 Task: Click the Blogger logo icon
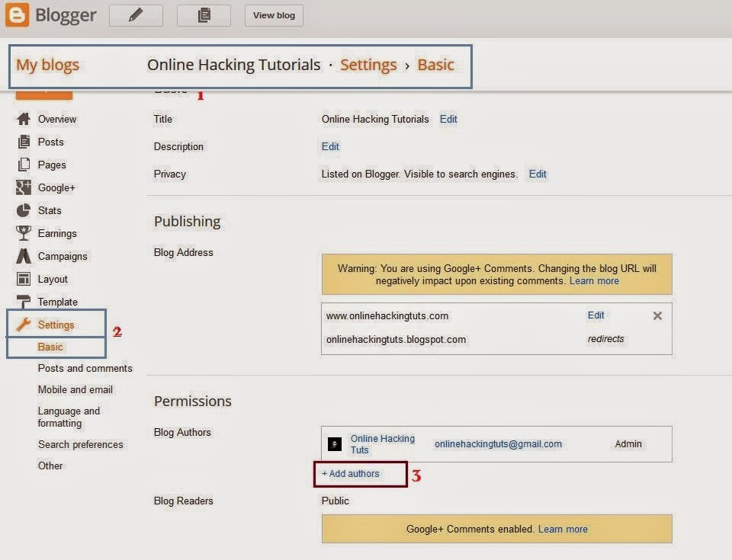[17, 15]
